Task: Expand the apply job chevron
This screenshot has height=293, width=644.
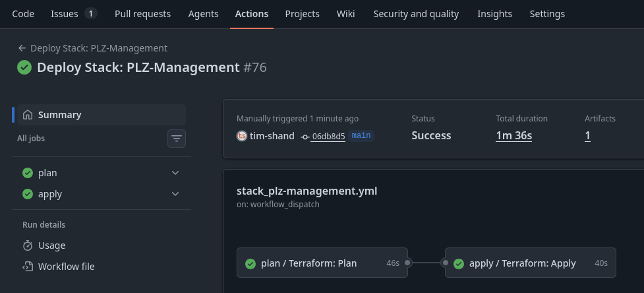Action: pos(175,194)
